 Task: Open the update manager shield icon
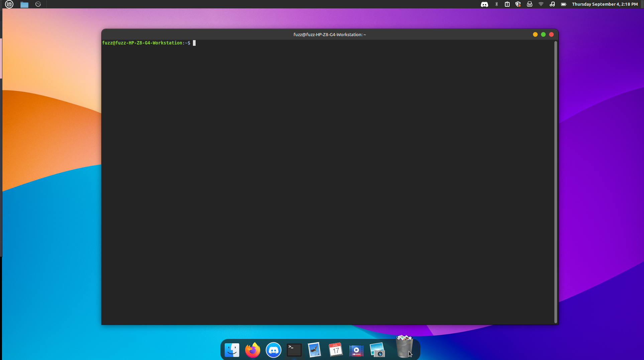click(518, 4)
